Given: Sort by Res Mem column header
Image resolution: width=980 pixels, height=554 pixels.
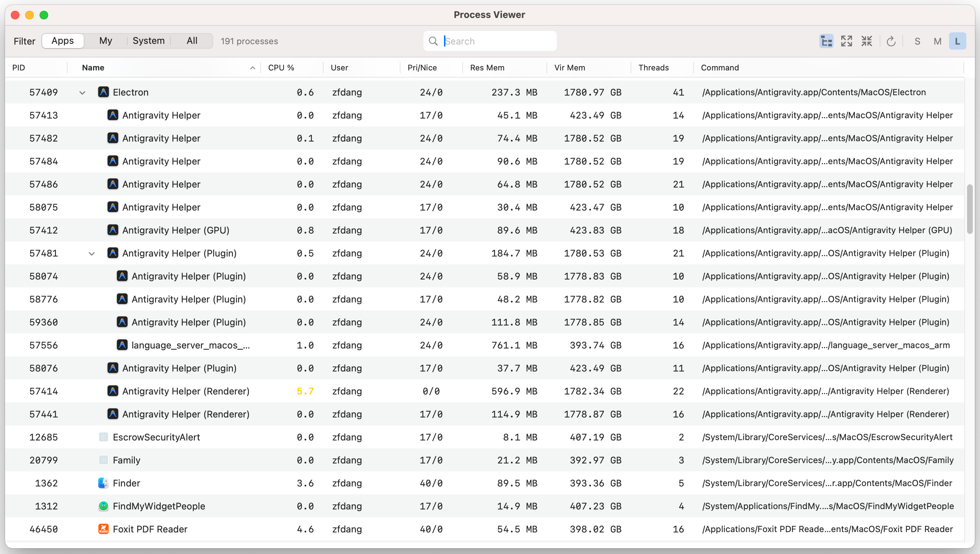Looking at the screenshot, I should 487,68.
